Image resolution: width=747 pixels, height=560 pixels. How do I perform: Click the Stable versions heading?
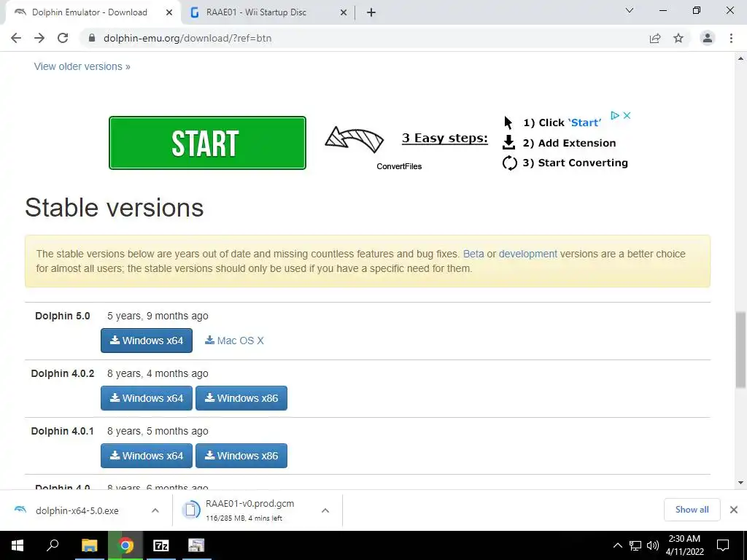coord(115,208)
